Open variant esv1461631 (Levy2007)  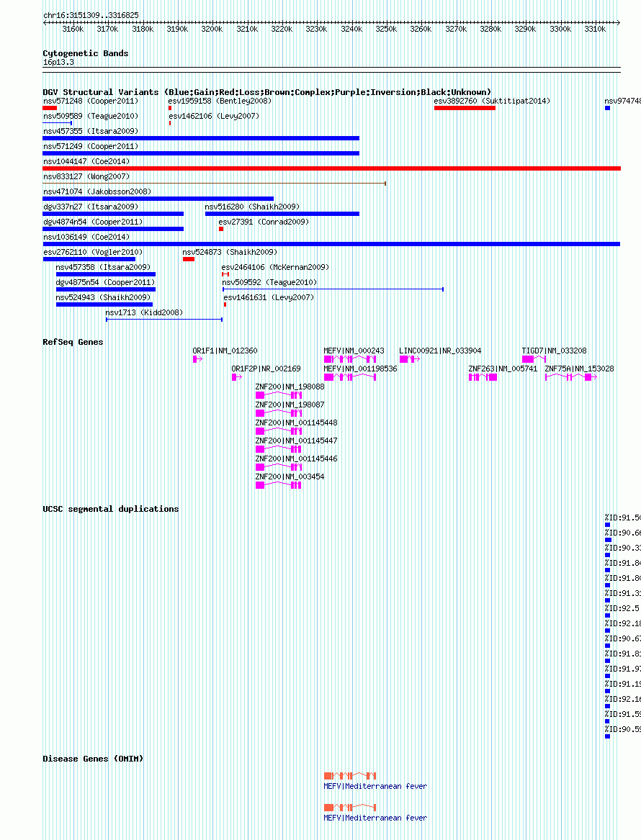(x=269, y=297)
